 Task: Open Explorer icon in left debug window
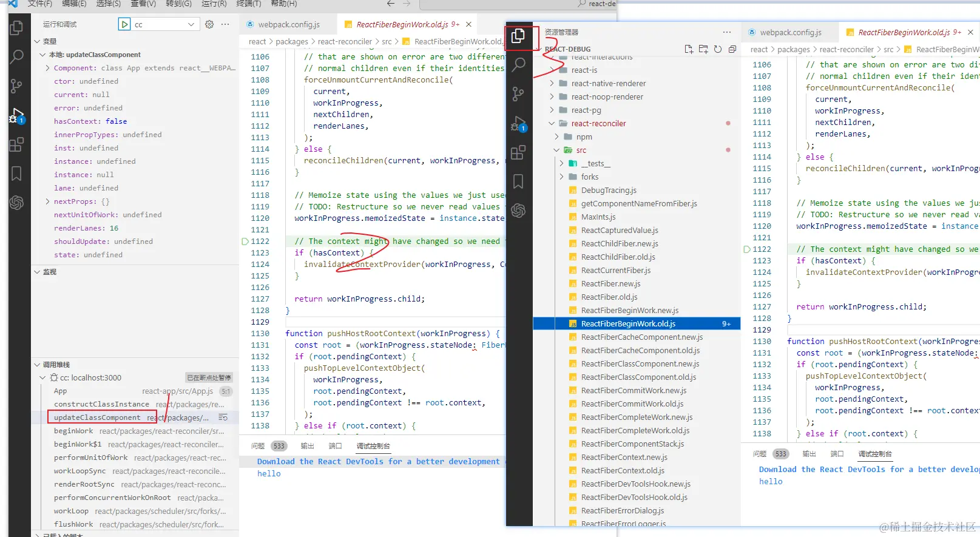click(16, 28)
